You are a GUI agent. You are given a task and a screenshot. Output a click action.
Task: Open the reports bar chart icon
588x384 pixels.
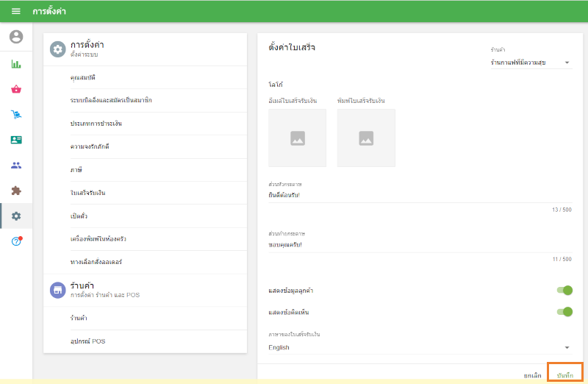(16, 64)
